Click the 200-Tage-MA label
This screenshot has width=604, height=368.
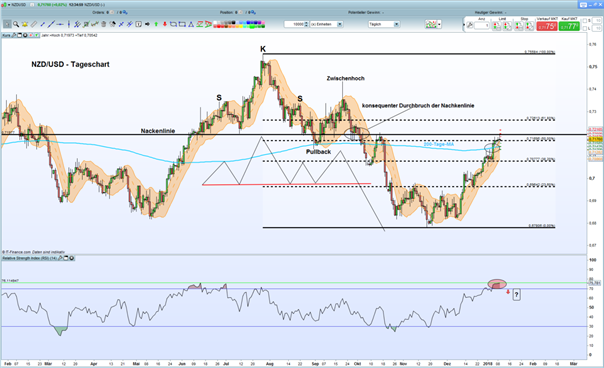pyautogui.click(x=439, y=144)
